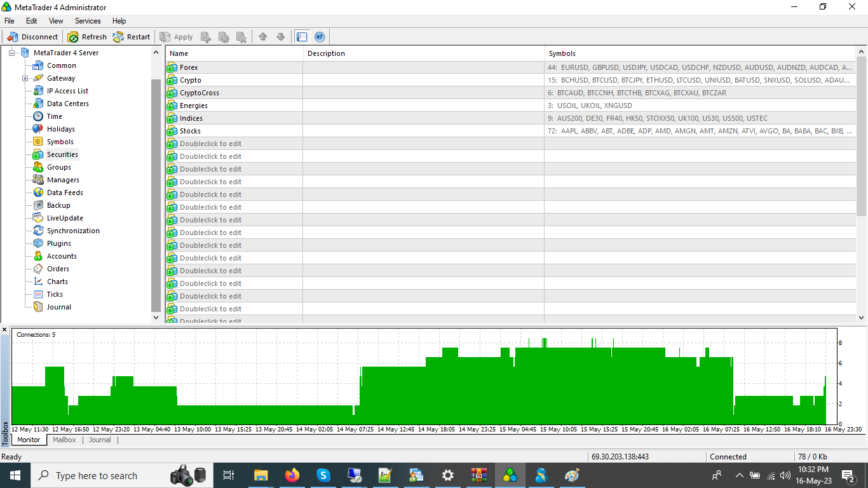868x488 pixels.
Task: Click navigator tree scroll up arrow
Action: pos(156,52)
